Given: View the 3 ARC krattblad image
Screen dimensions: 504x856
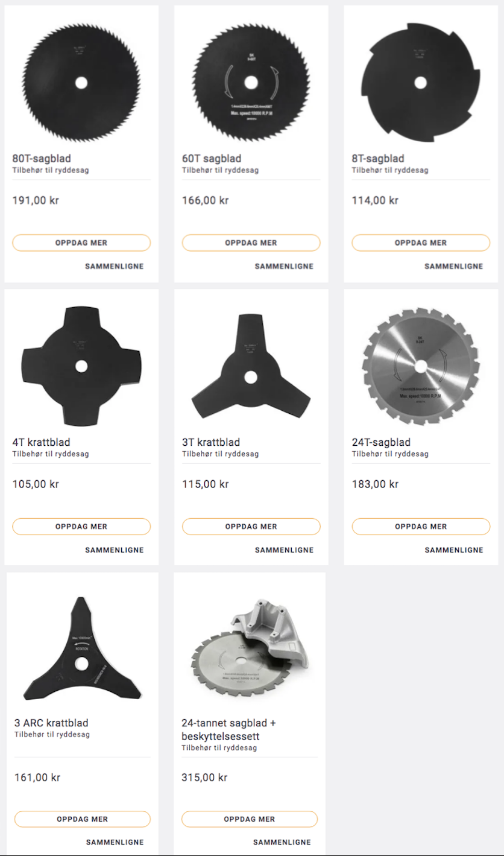Looking at the screenshot, I should [82, 649].
